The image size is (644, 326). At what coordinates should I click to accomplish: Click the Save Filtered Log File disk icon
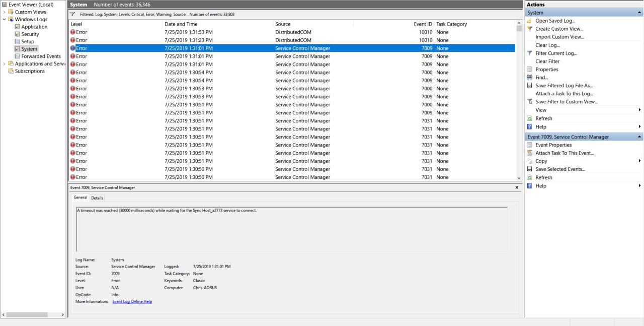(x=530, y=85)
